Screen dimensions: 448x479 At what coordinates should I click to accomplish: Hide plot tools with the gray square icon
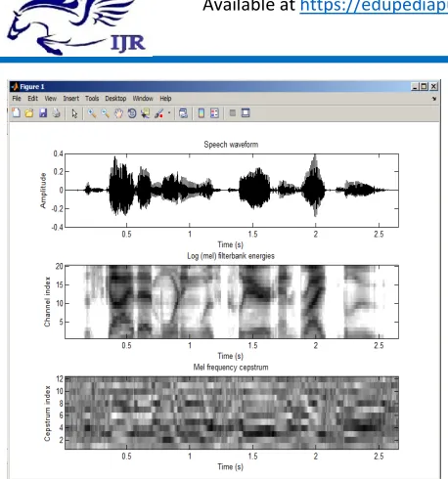(x=233, y=113)
